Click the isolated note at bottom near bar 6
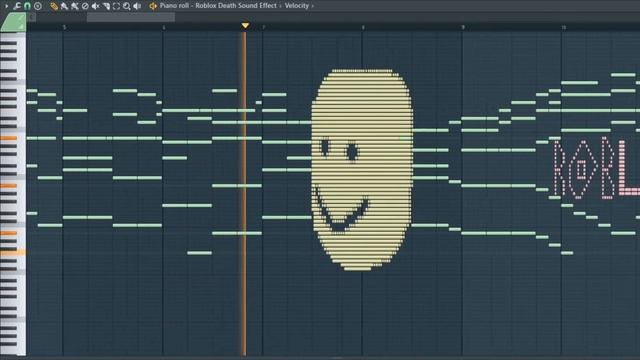The image size is (640, 360). click(x=200, y=253)
